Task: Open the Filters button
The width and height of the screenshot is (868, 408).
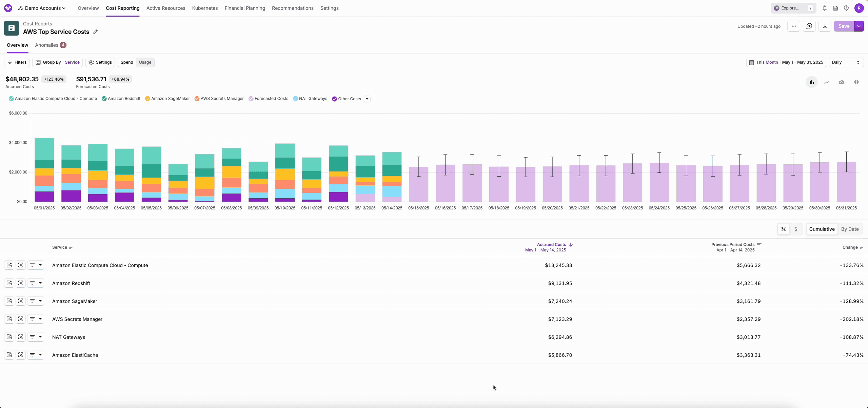Action: [17, 62]
